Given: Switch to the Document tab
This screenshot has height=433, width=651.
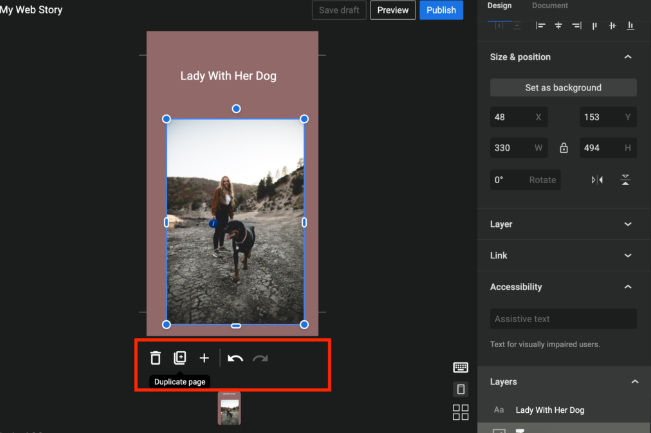Looking at the screenshot, I should (550, 6).
